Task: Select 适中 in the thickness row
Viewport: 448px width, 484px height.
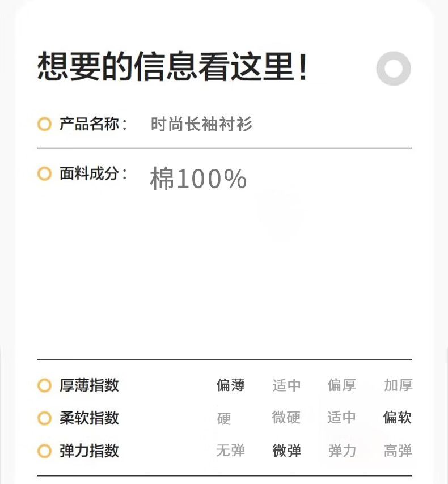Action: coord(286,385)
